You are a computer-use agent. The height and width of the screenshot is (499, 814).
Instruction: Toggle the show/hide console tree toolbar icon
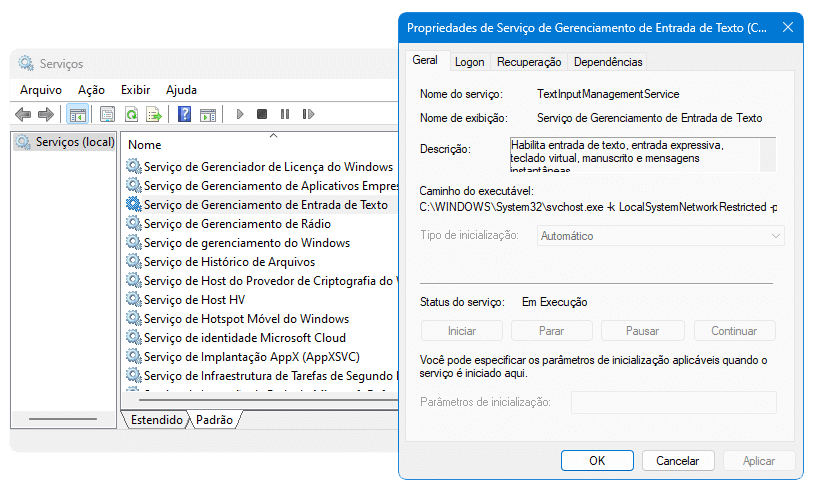pyautogui.click(x=78, y=114)
